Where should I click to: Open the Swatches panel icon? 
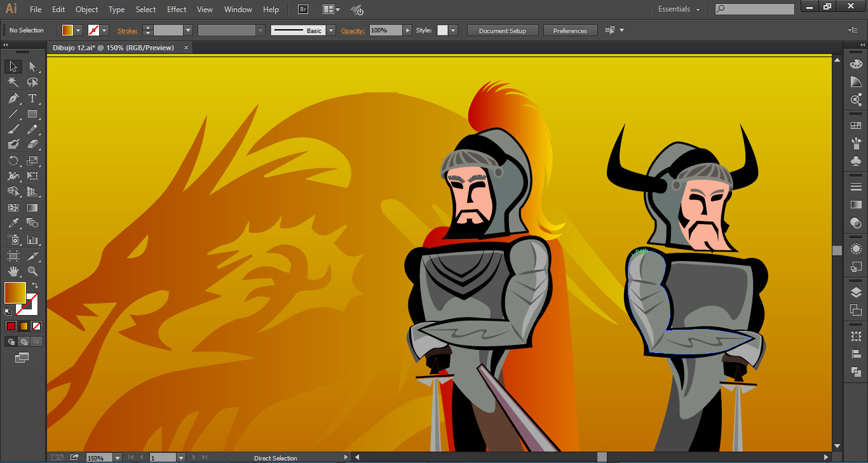pos(856,126)
